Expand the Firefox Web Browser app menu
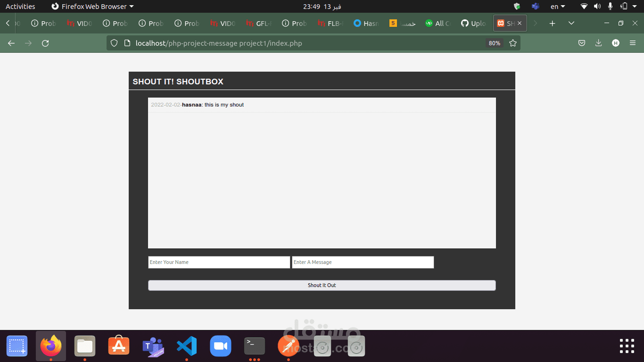 [92, 7]
